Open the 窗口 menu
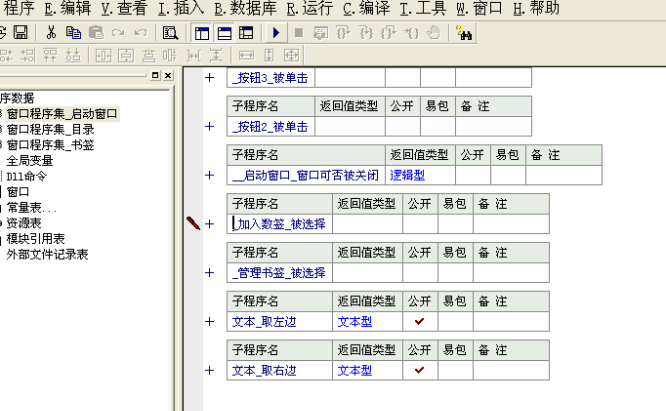666x411 pixels. pos(479,8)
